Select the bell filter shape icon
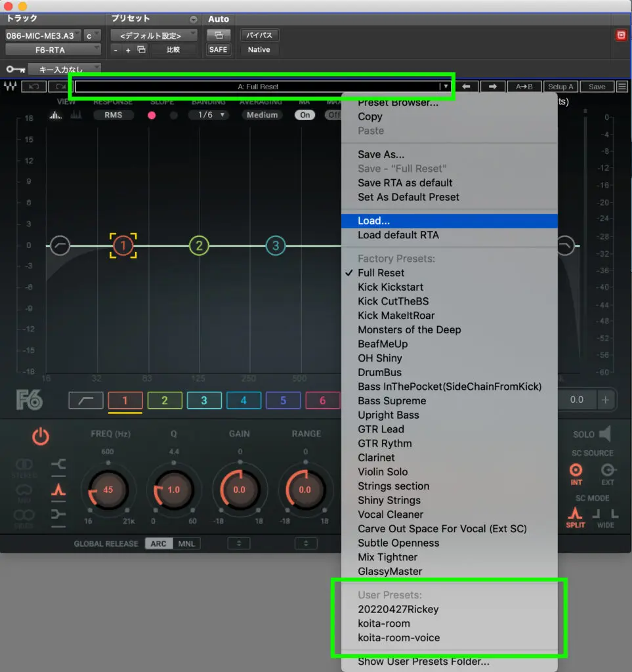This screenshot has height=672, width=632. [x=58, y=489]
